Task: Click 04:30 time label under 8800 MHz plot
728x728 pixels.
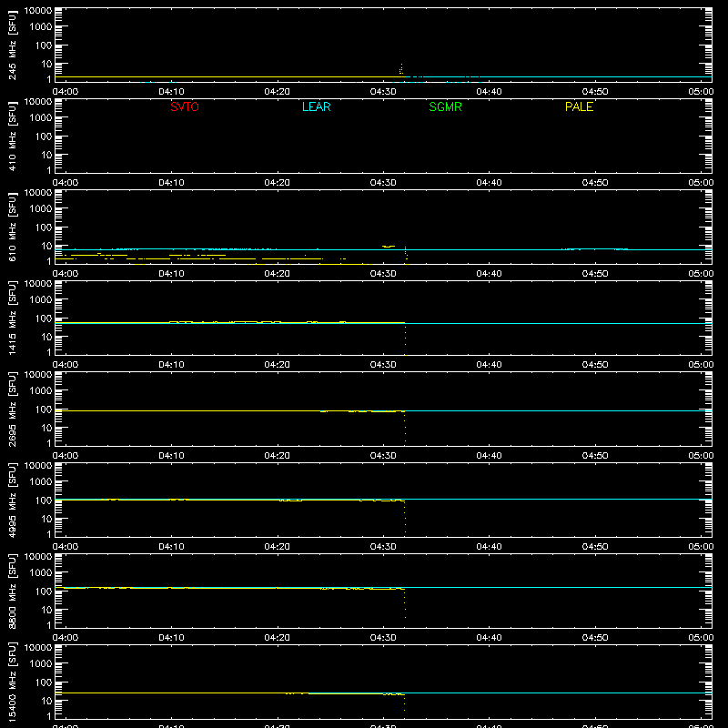Action: pos(383,638)
